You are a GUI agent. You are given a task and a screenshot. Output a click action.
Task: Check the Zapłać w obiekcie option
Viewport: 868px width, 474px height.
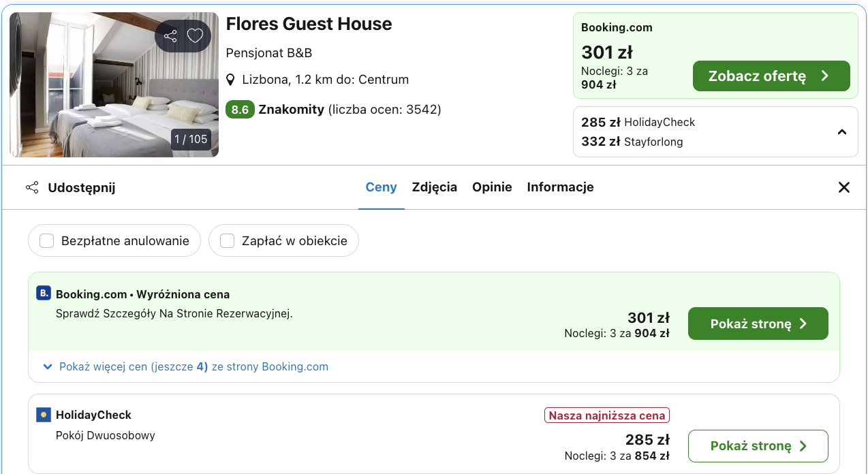(x=226, y=240)
